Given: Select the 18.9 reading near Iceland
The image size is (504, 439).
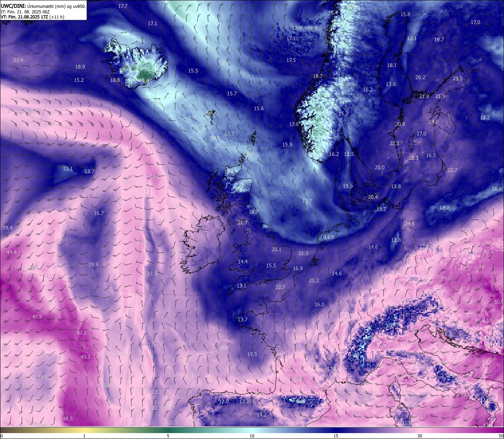Looking at the screenshot, I should click(x=80, y=67).
